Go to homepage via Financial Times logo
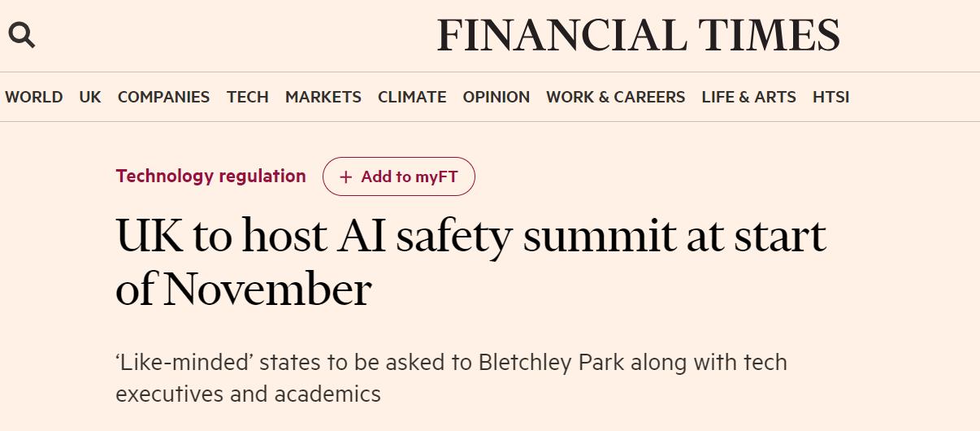This screenshot has height=431, width=980. click(638, 36)
